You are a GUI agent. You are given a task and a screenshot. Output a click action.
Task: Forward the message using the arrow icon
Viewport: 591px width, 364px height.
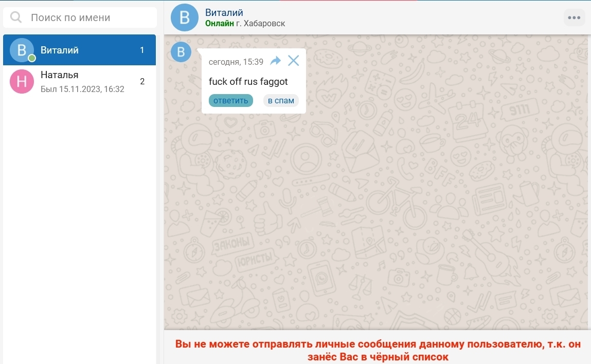point(276,61)
